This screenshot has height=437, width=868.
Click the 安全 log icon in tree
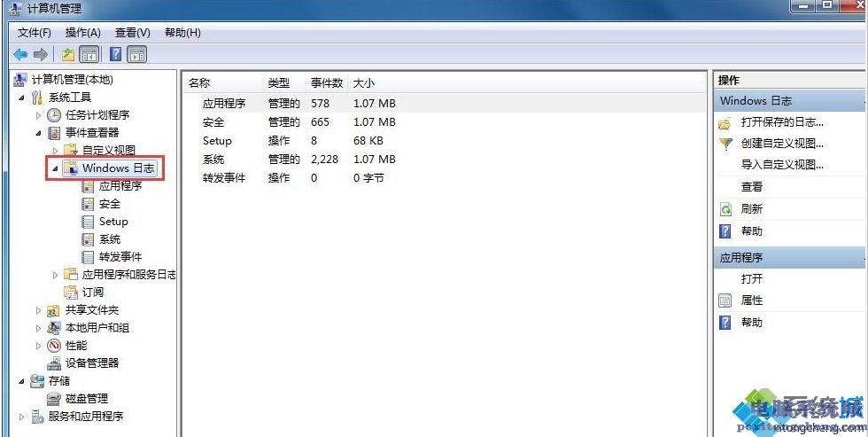88,204
